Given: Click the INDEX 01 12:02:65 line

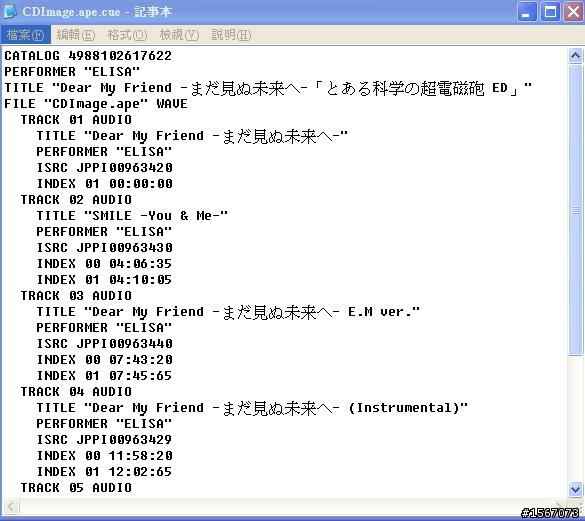Looking at the screenshot, I should point(104,472).
